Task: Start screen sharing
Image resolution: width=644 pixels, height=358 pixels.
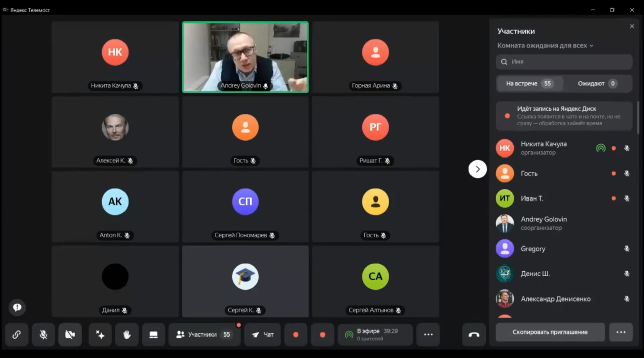Action: click(153, 334)
